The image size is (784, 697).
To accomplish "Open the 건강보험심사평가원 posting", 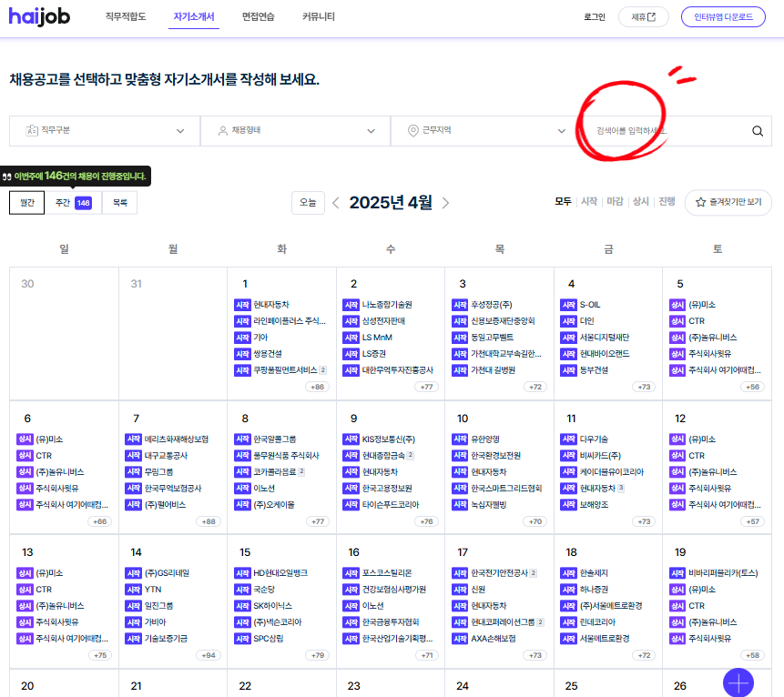I will 394,590.
